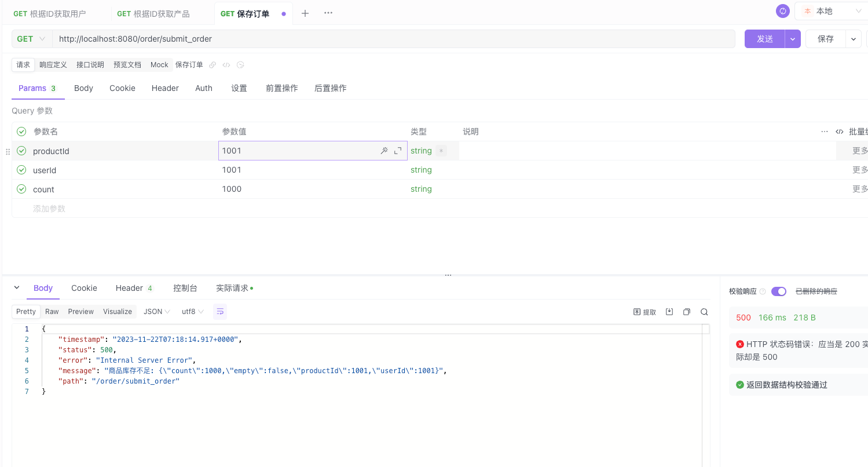The width and height of the screenshot is (868, 467).
Task: Click the word wrap icon in response toolbar
Action: [x=220, y=312]
